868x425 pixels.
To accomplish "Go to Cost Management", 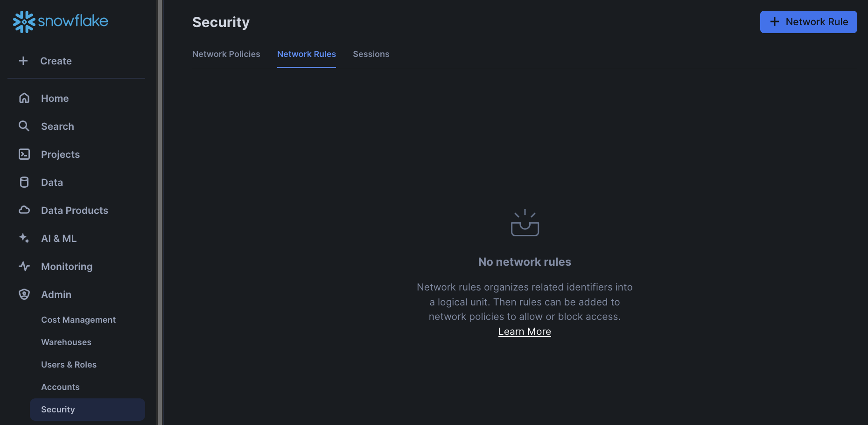I will 78,319.
